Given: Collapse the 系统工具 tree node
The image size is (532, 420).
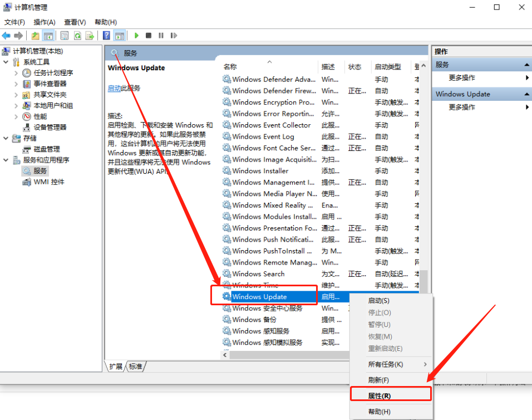Looking at the screenshot, I should [6, 62].
